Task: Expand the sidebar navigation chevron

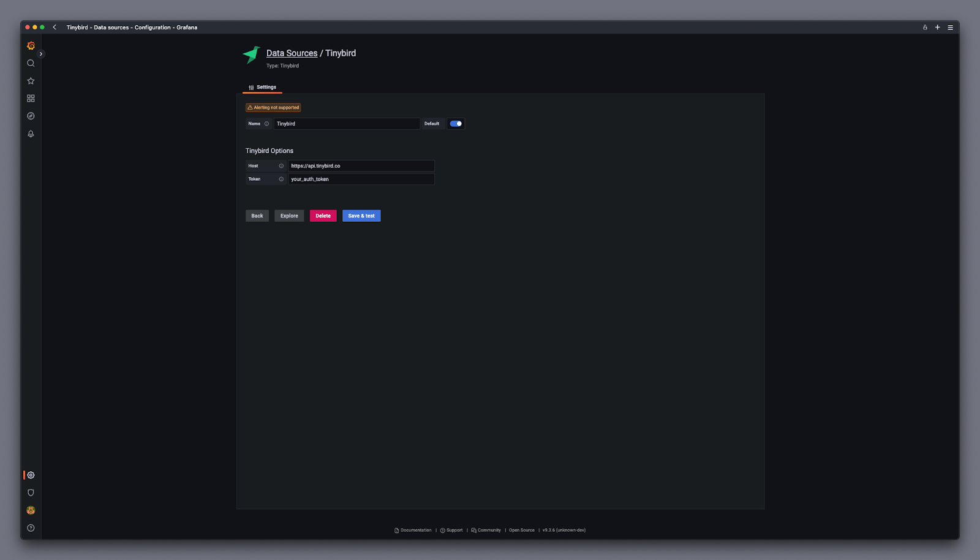Action: (x=41, y=54)
